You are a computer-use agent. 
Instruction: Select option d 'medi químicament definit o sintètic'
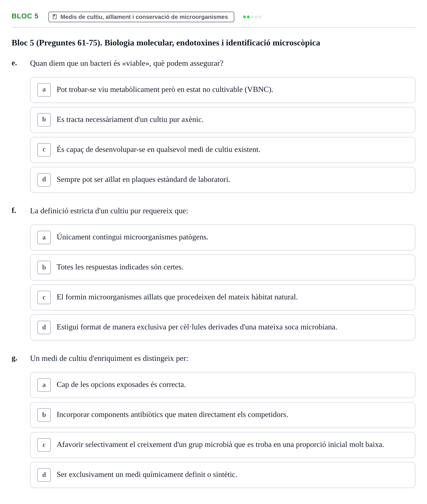pyautogui.click(x=222, y=475)
